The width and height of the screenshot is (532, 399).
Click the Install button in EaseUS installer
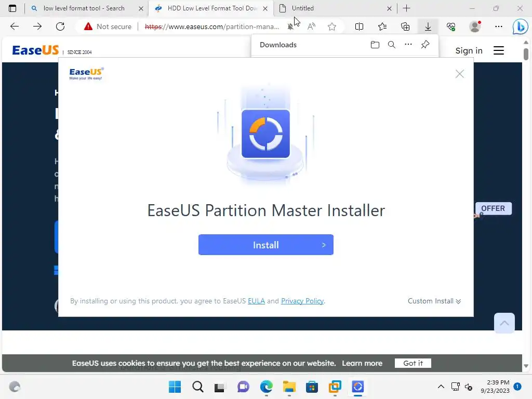[x=265, y=245]
